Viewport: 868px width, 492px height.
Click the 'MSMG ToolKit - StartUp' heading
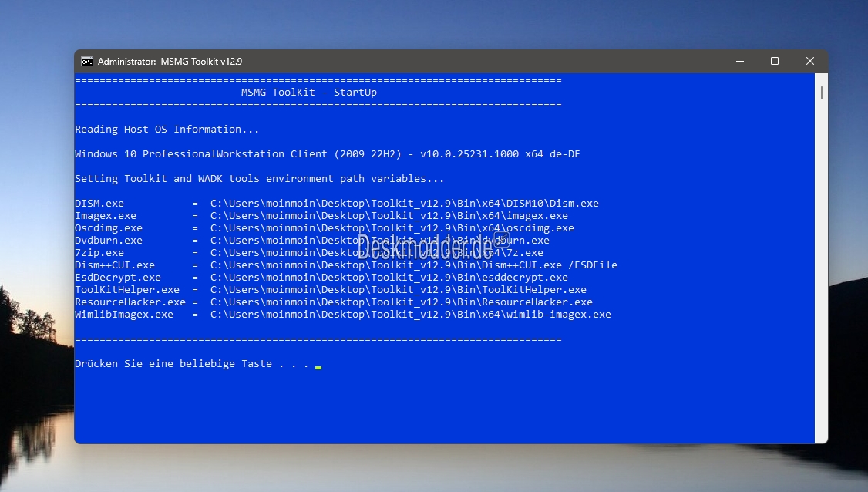point(309,93)
